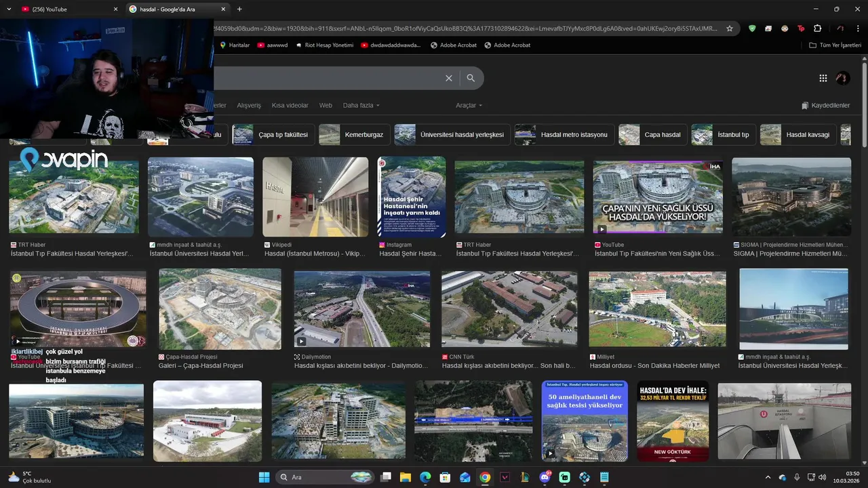This screenshot has width=868, height=488.
Task: Select the İstanbul tıp chip
Action: [x=723, y=134]
